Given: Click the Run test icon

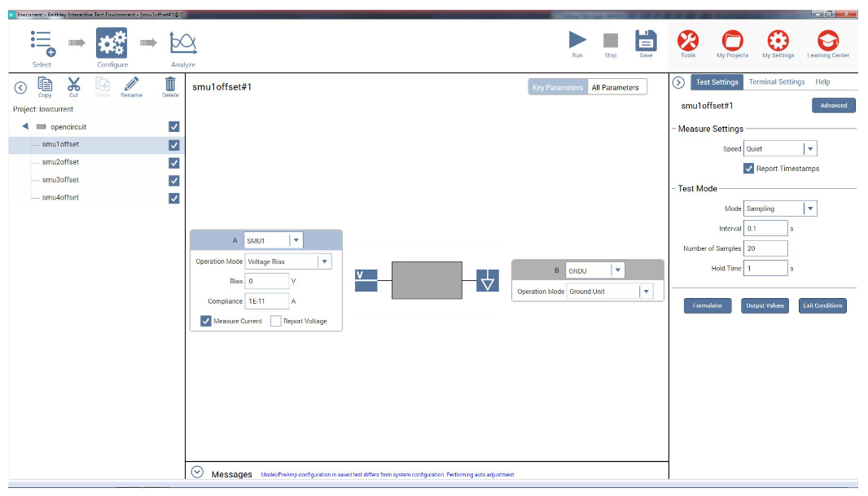Looking at the screenshot, I should pyautogui.click(x=577, y=41).
